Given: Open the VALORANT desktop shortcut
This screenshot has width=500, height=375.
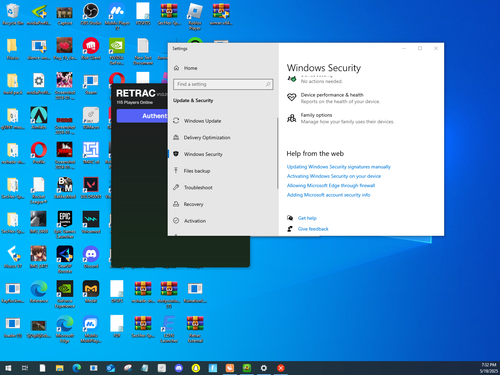Looking at the screenshot, I should point(91,188).
